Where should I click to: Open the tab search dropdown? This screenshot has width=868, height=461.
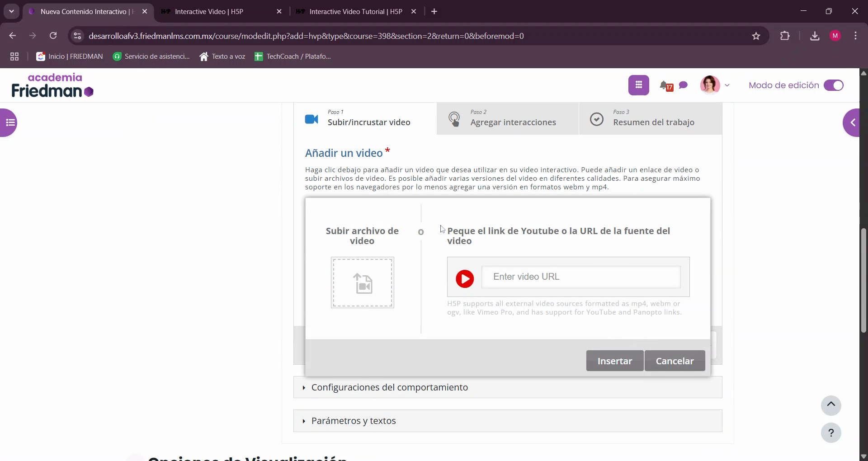tap(11, 11)
